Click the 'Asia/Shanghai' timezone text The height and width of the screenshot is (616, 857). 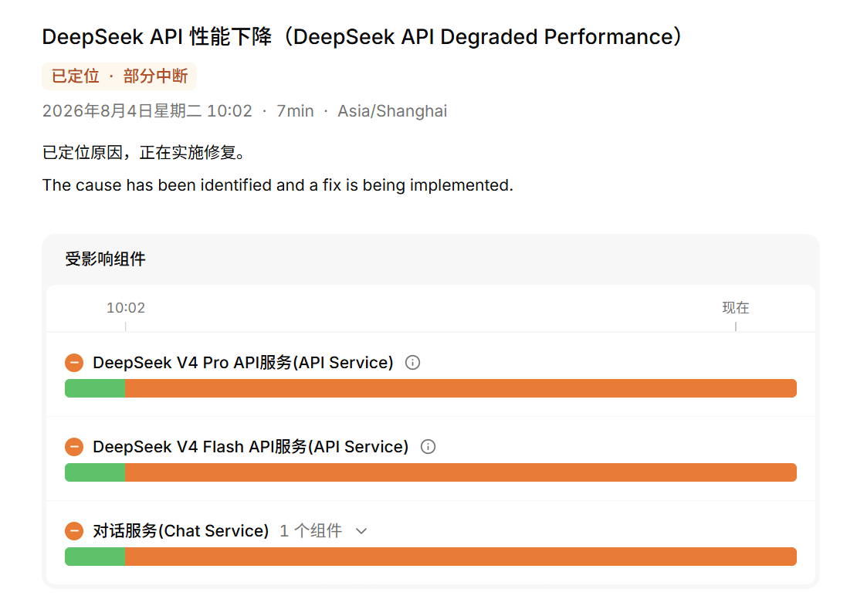pyautogui.click(x=392, y=111)
